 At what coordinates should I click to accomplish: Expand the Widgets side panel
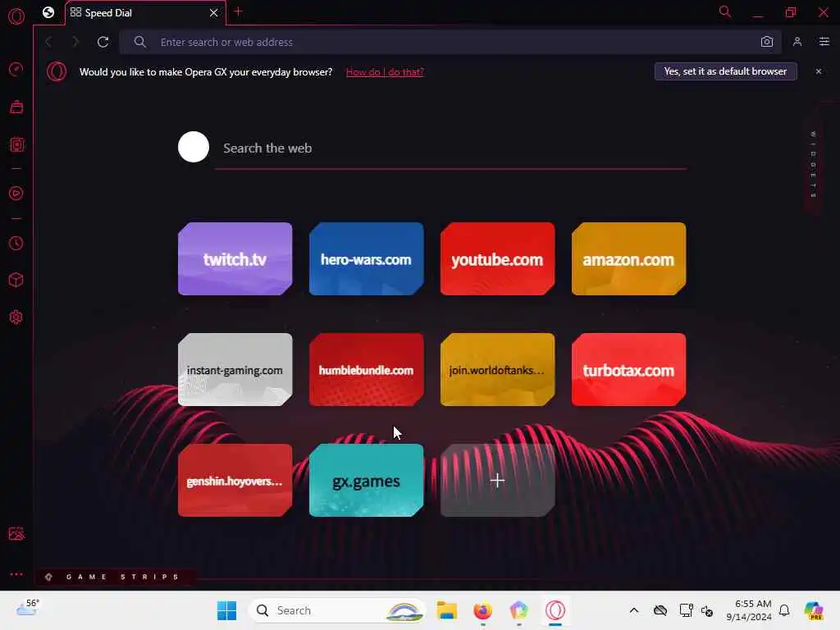point(813,164)
